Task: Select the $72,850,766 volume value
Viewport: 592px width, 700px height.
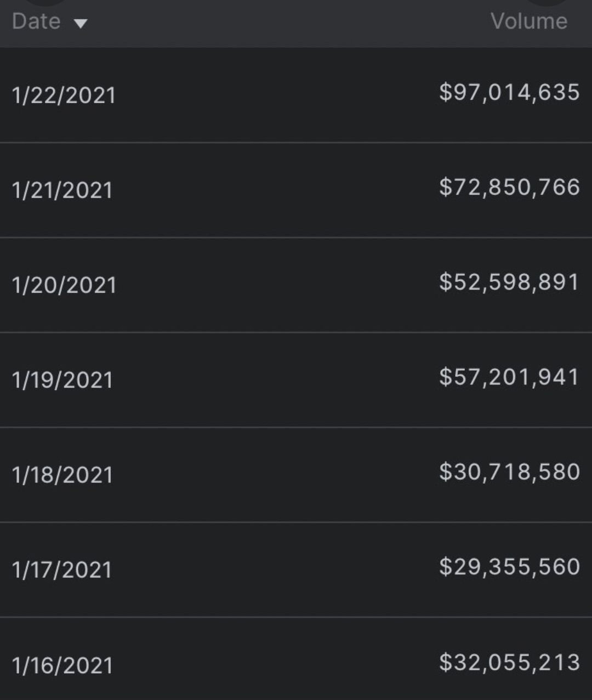Action: (509, 187)
